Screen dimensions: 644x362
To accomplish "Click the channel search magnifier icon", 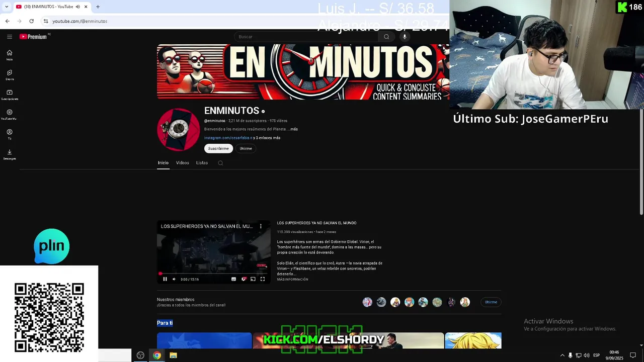I will 220,163.
